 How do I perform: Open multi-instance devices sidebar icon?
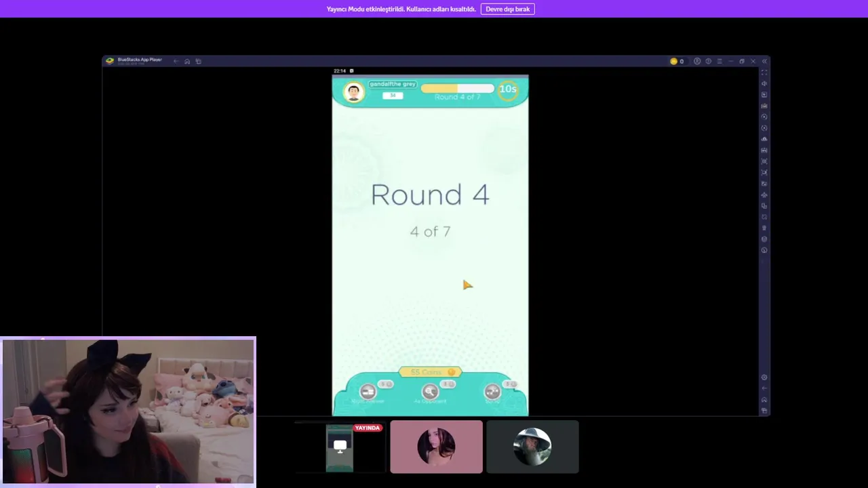[764, 206]
